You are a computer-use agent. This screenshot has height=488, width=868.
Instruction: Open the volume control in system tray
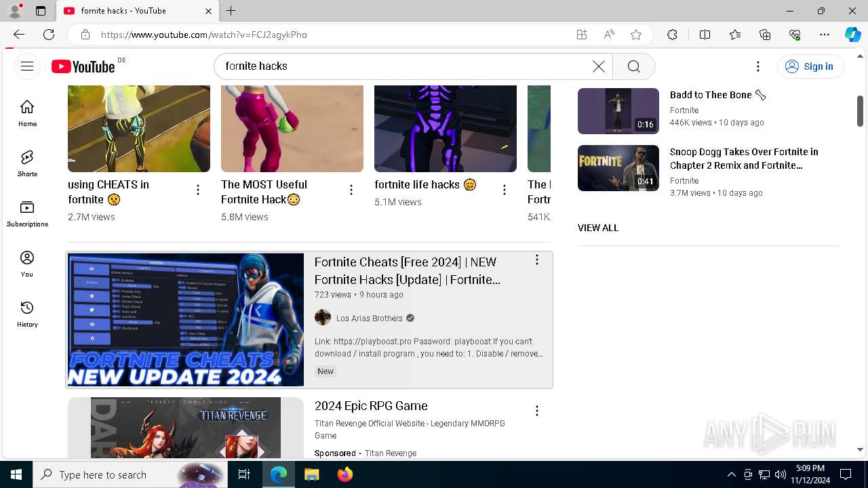pyautogui.click(x=780, y=474)
